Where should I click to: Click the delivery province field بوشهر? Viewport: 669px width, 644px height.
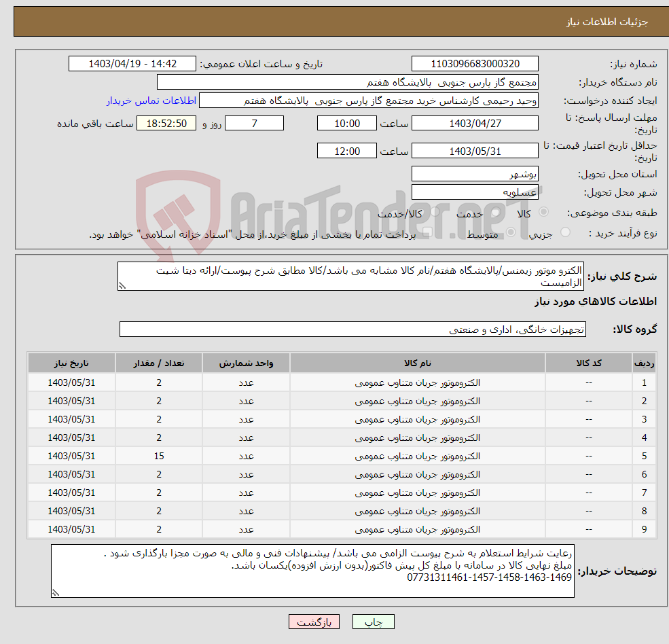point(475,174)
